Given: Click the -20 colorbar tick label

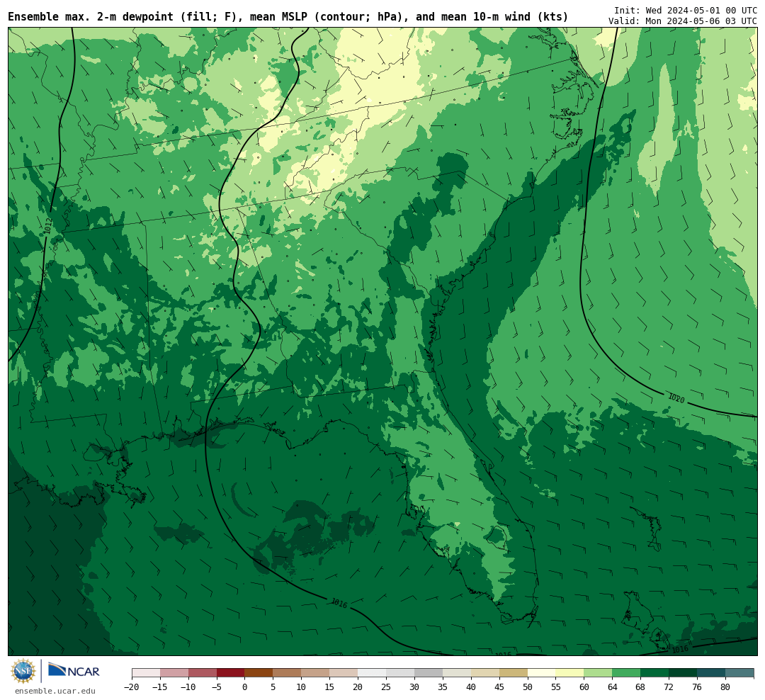Looking at the screenshot, I should click(x=132, y=687).
